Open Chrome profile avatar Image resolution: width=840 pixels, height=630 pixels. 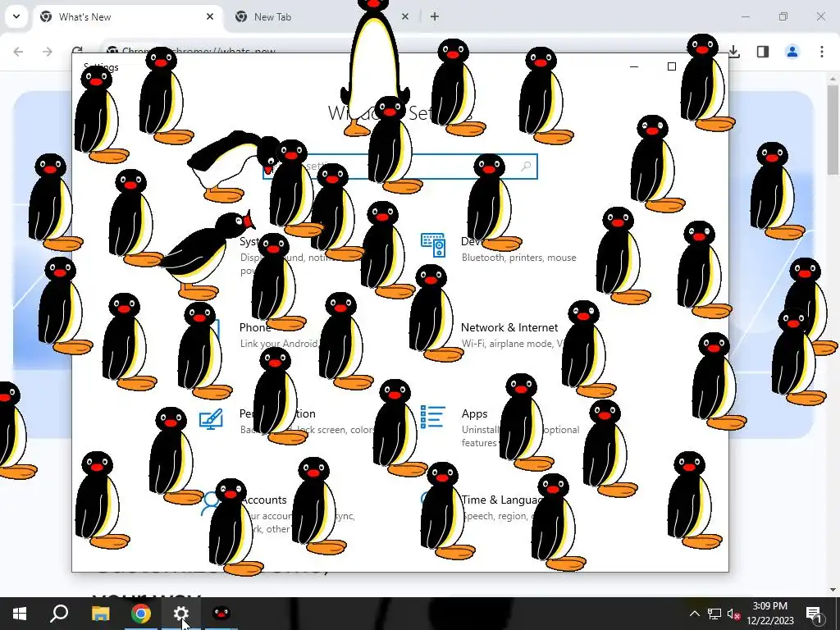pyautogui.click(x=792, y=52)
